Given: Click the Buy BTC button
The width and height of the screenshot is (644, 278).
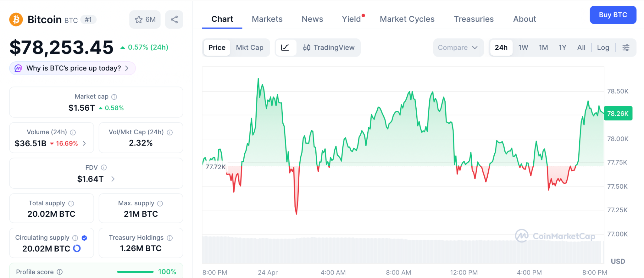Looking at the screenshot, I should [613, 15].
